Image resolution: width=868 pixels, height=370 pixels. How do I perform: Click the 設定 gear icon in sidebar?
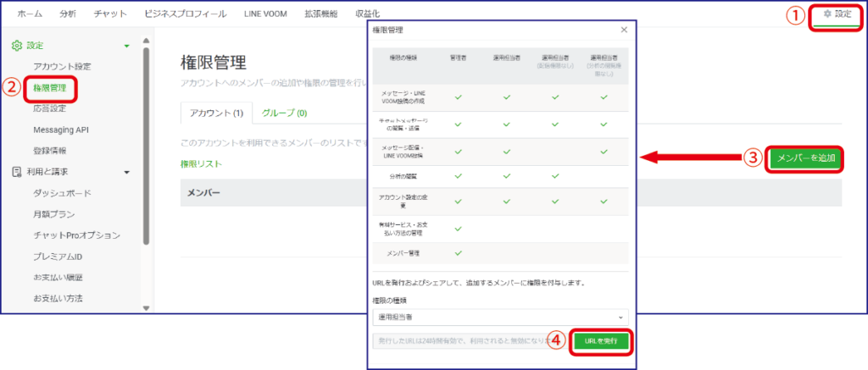coord(17,46)
